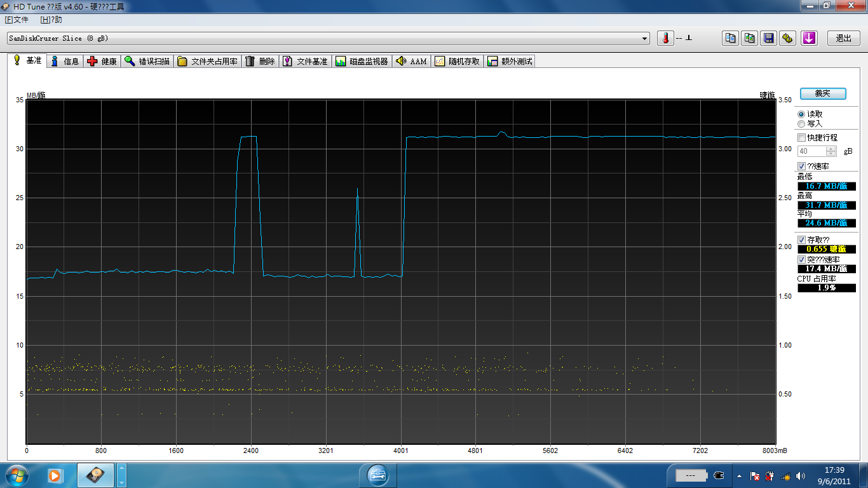This screenshot has height=488, width=868.
Task: Open the volume speaker tray icon
Action: point(801,475)
